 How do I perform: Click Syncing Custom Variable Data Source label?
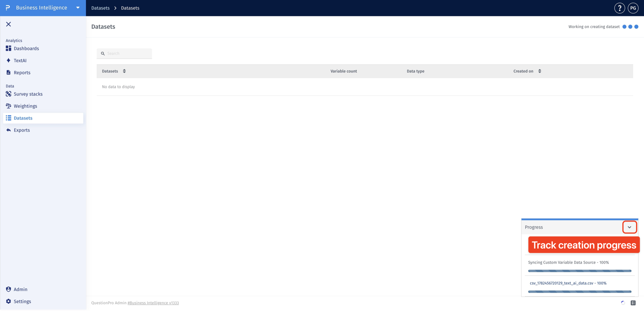click(x=568, y=262)
